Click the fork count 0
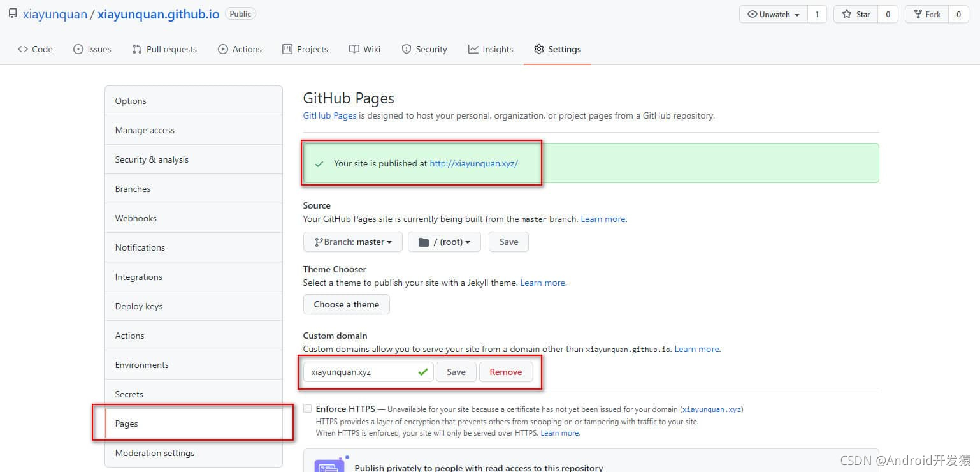This screenshot has height=472, width=980. pos(958,14)
